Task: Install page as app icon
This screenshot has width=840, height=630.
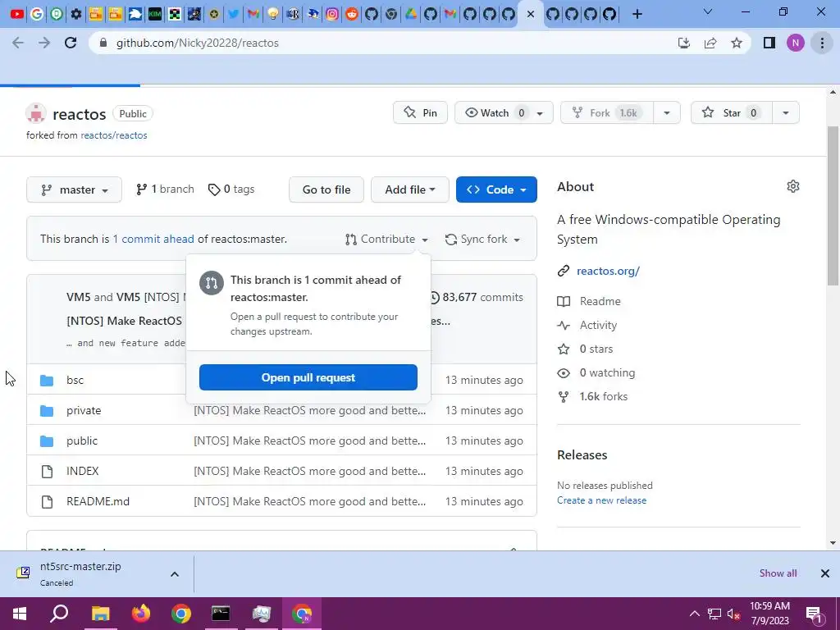Action: [684, 43]
